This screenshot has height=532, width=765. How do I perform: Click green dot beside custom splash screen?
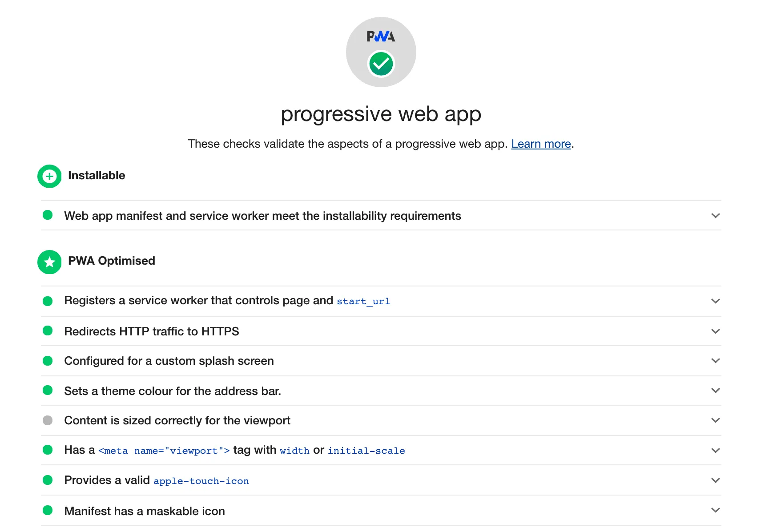(48, 361)
